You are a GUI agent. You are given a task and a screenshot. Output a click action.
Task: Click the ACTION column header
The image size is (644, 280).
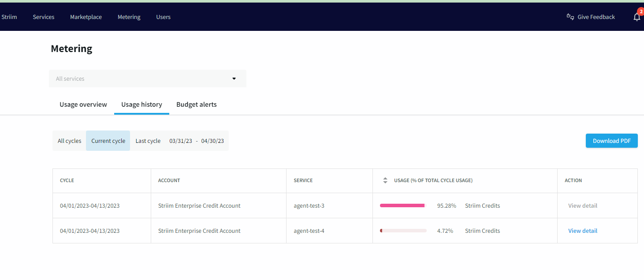pos(573,180)
